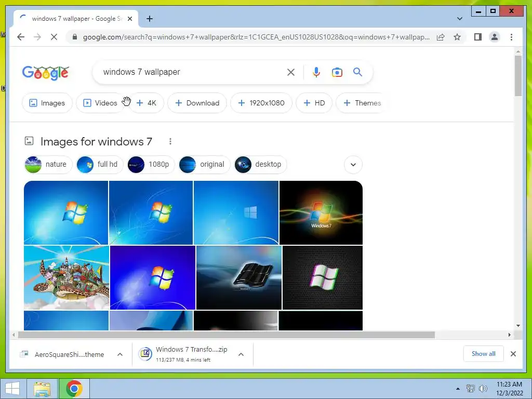
Task: Add the Themes filter chip
Action: [x=362, y=103]
